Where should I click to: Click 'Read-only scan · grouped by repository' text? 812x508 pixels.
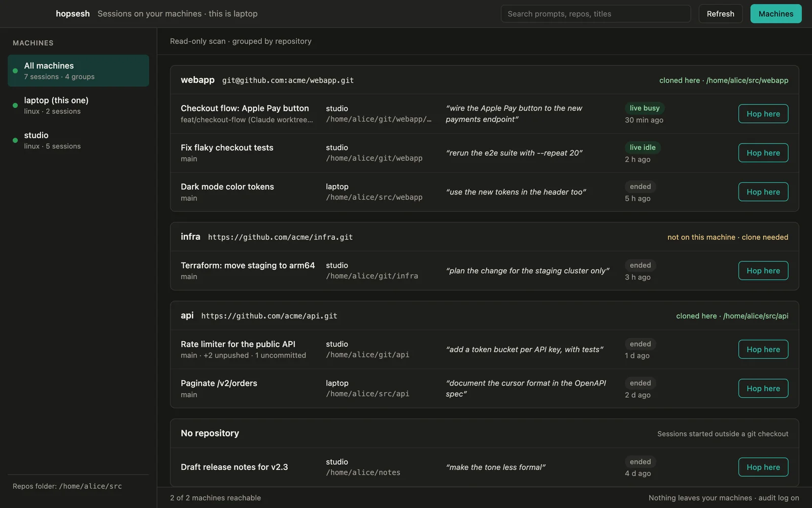pyautogui.click(x=241, y=41)
